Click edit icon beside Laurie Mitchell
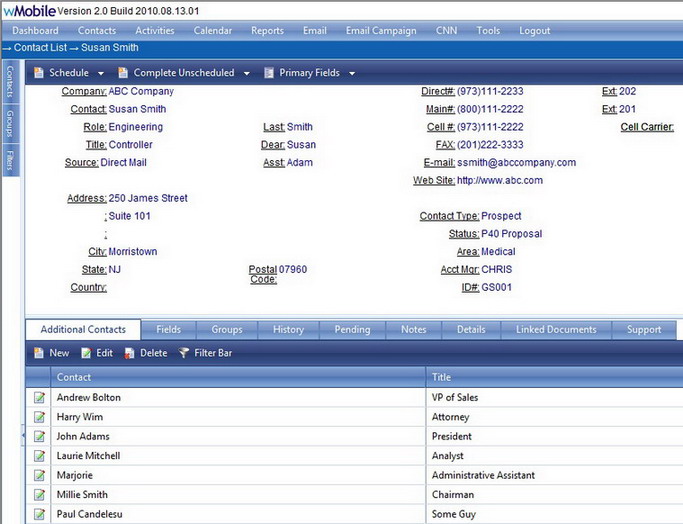The width and height of the screenshot is (683, 524). coord(39,456)
